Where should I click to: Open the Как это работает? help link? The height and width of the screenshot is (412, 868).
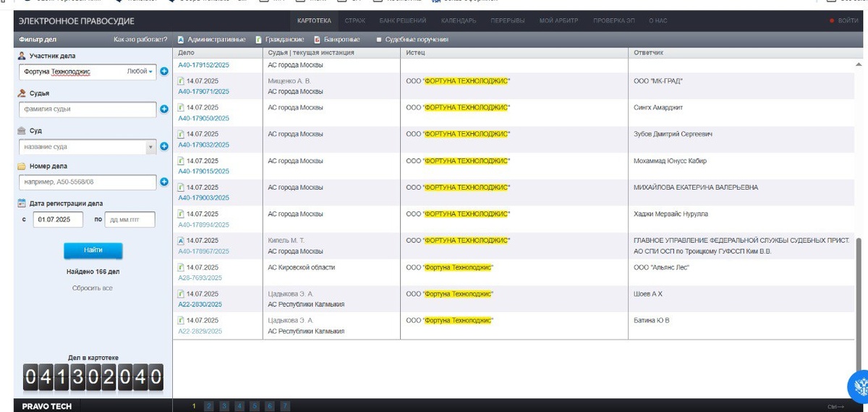140,39
